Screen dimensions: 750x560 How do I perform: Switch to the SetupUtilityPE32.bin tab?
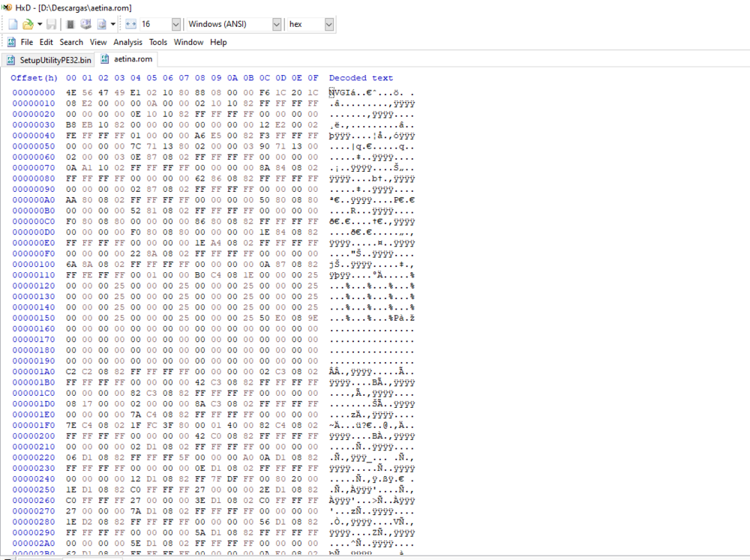[x=49, y=59]
